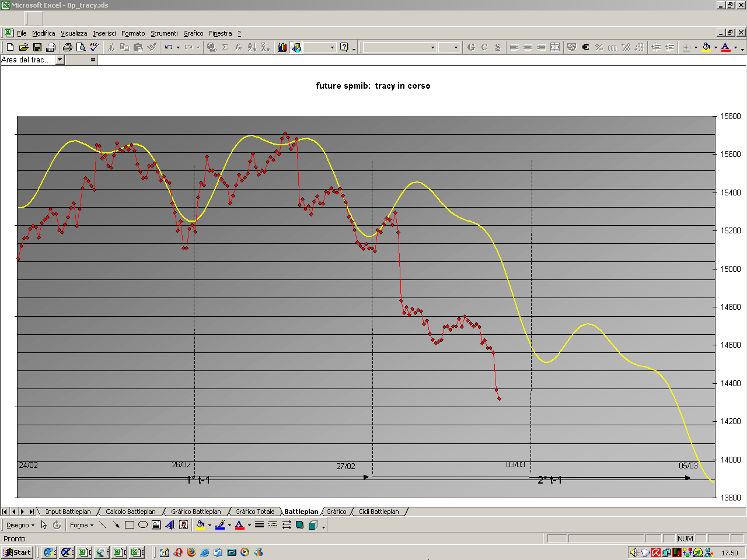
Task: Open Print Preview
Action: click(x=81, y=47)
